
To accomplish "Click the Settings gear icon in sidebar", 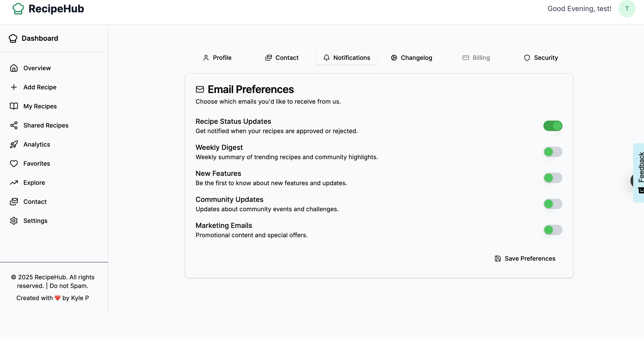I will pos(14,221).
